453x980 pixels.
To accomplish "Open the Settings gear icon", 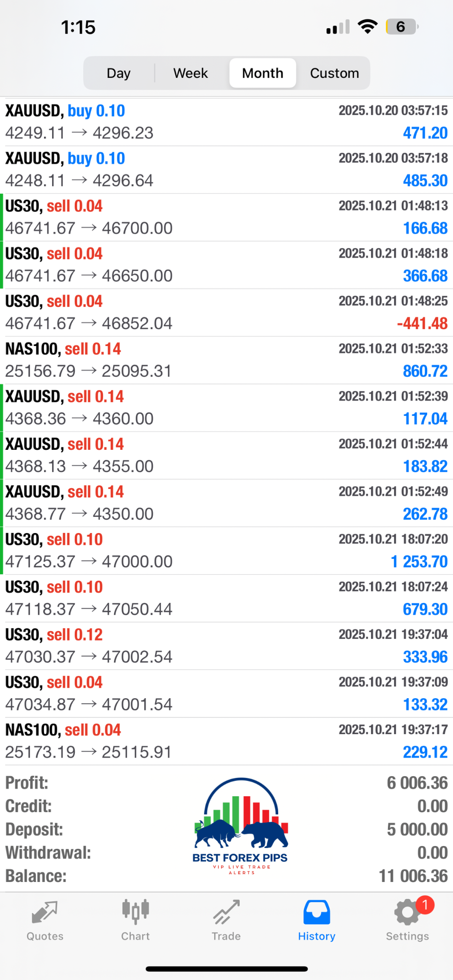I will 407,913.
